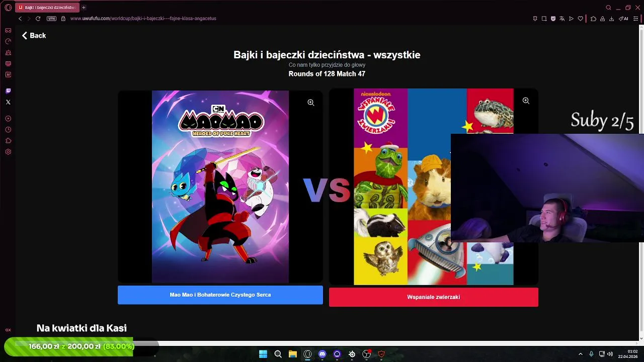
Task: Open Discord from the taskbar
Action: point(323,354)
